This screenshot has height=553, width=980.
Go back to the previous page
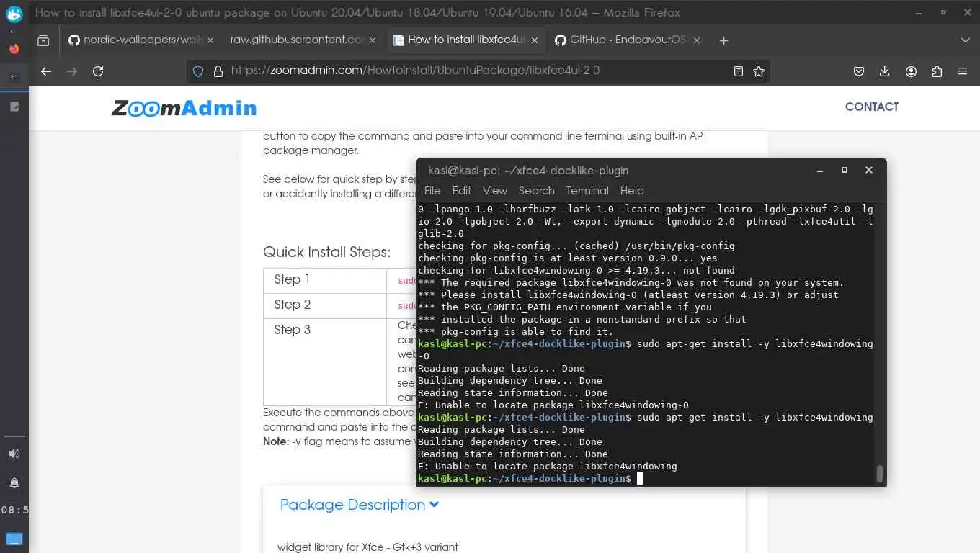[46, 71]
